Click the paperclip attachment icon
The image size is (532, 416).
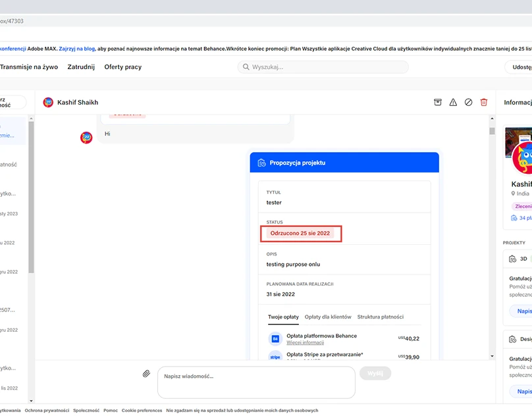point(146,373)
